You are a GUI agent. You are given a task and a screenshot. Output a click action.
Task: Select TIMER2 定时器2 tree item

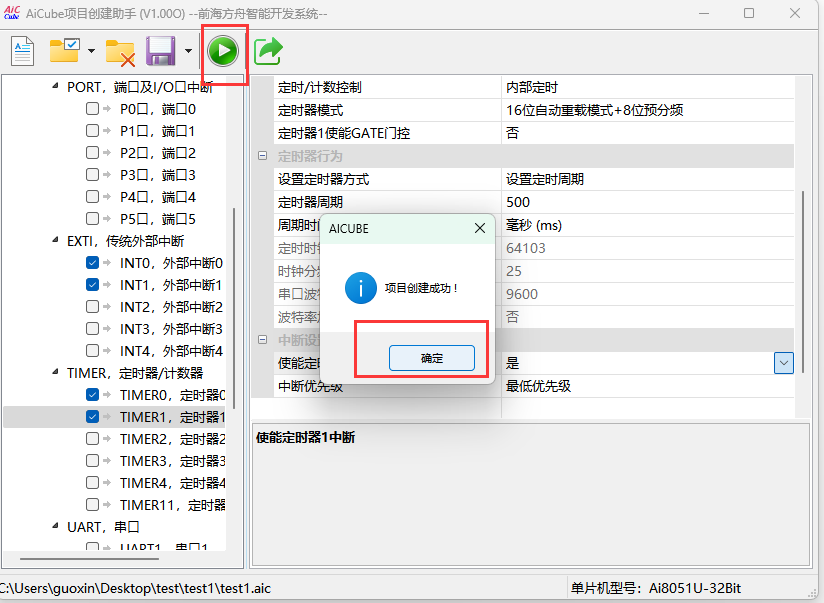tap(172, 438)
